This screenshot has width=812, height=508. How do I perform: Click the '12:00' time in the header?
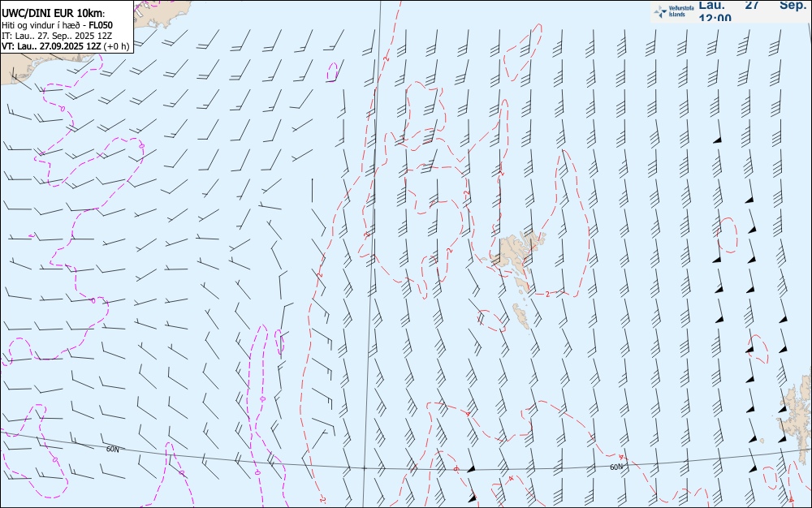[x=715, y=18]
